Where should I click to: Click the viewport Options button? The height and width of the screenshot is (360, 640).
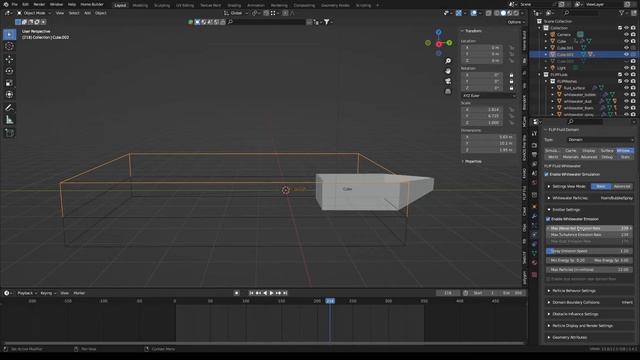pyautogui.click(x=515, y=22)
